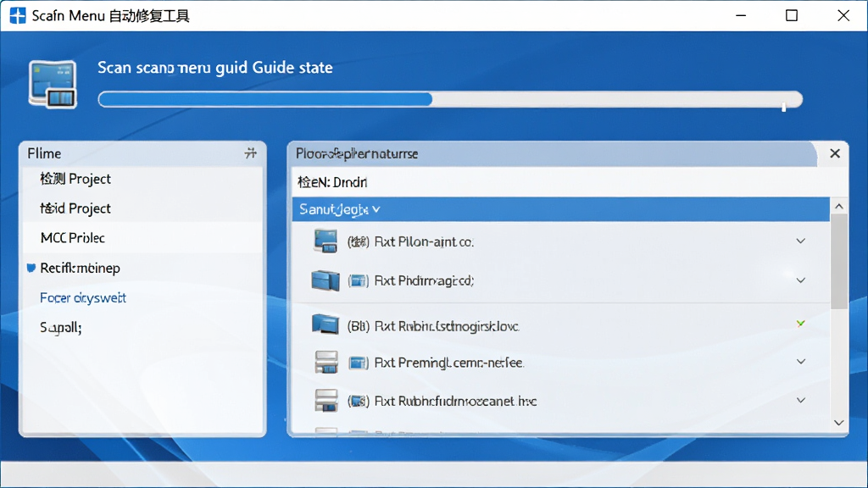Click the gray drive icon of Rxt Premingl row
Image resolution: width=868 pixels, height=488 pixels.
tap(326, 362)
